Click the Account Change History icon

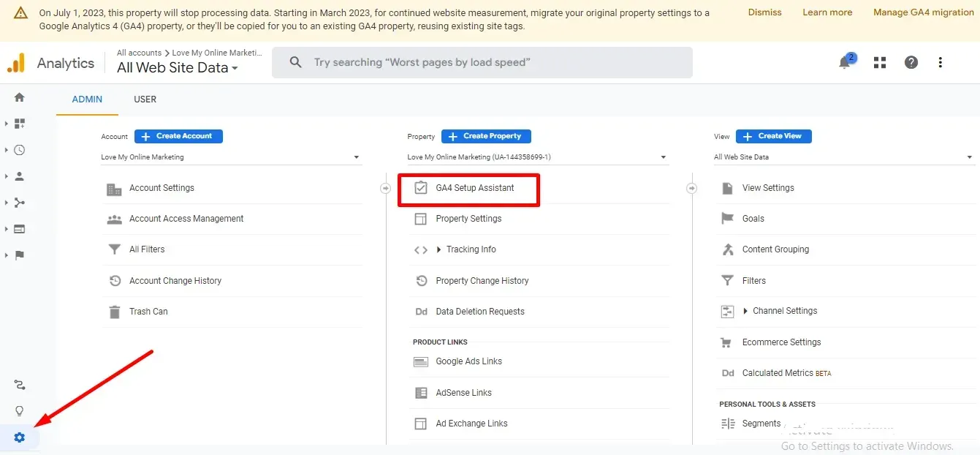(114, 281)
